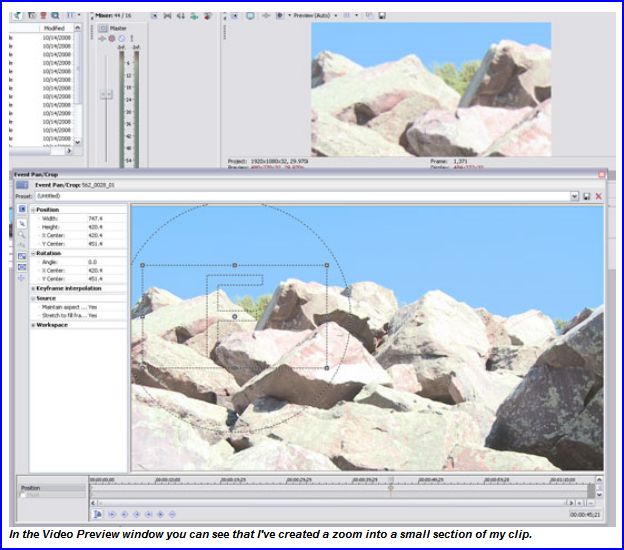The height and width of the screenshot is (550, 624).
Task: Save the Pan/Crop preset with disk icon
Action: (587, 197)
